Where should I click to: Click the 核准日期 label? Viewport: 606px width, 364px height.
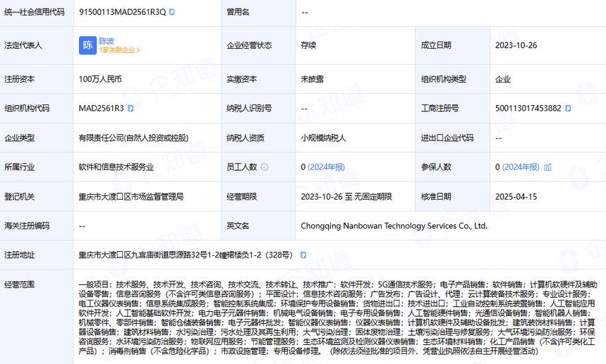[x=436, y=197]
